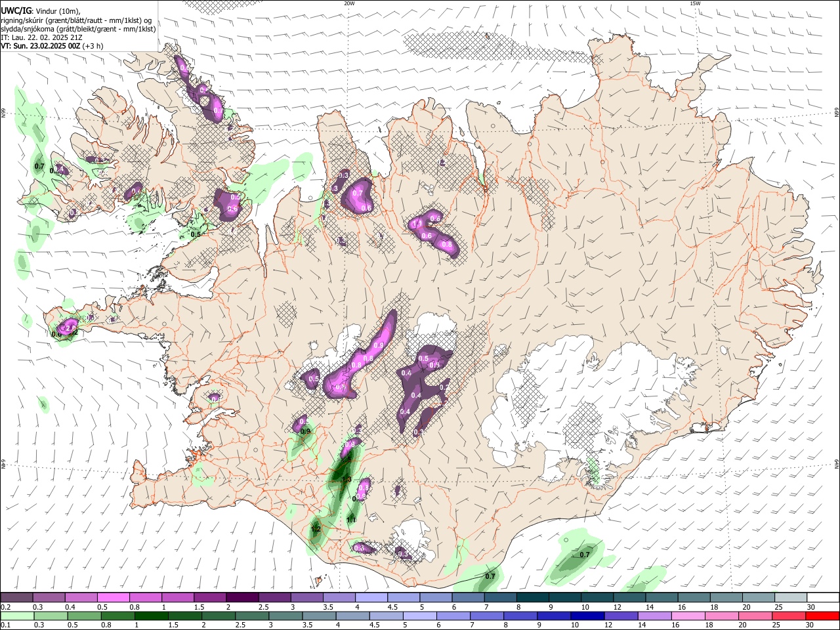Screen dimensions: 840x630
Task: Click the '1.1' rain value on the map
Action: [x=350, y=520]
